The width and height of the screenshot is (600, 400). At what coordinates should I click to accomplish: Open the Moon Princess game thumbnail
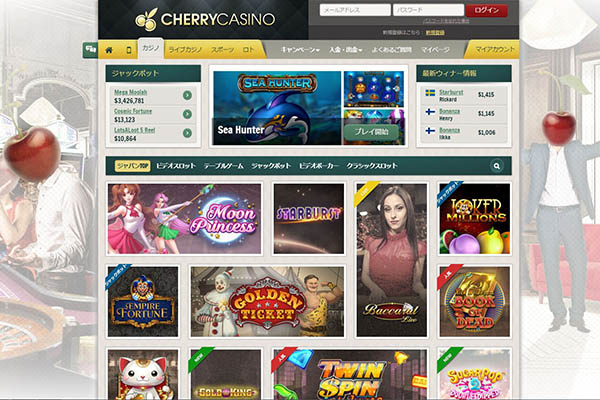pos(184,219)
